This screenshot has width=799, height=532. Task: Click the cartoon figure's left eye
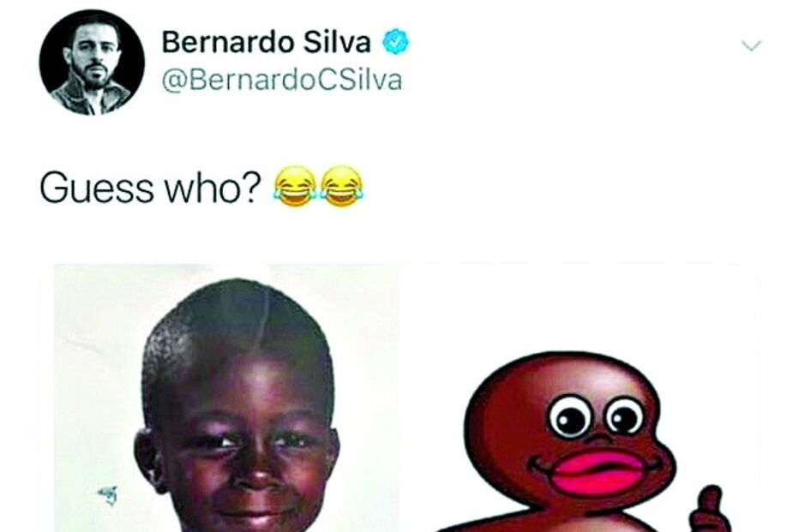[570, 416]
